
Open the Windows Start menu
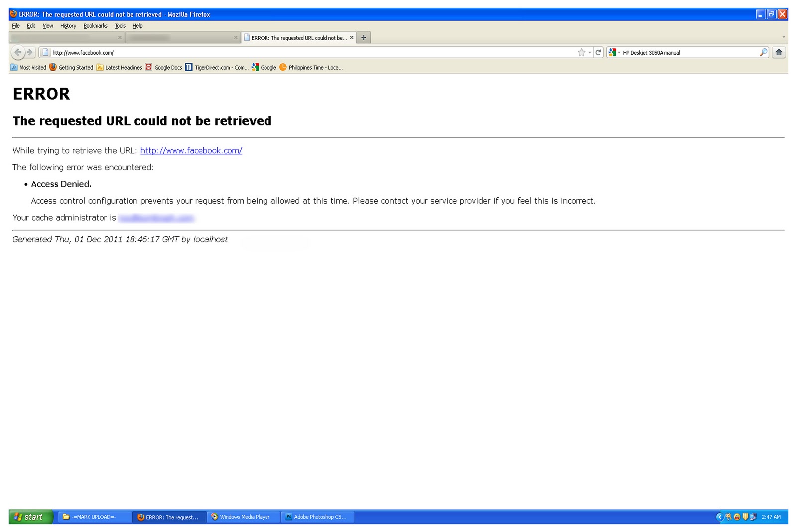click(x=31, y=517)
